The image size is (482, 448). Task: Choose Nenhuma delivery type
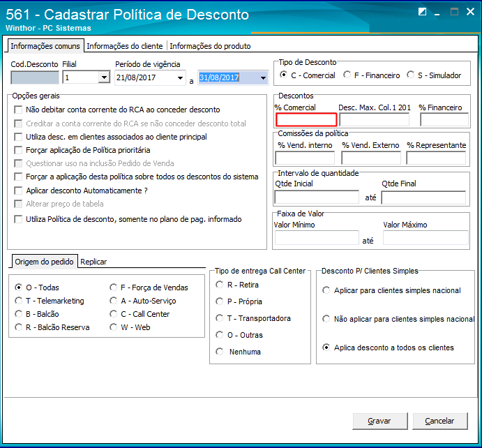click(x=220, y=351)
